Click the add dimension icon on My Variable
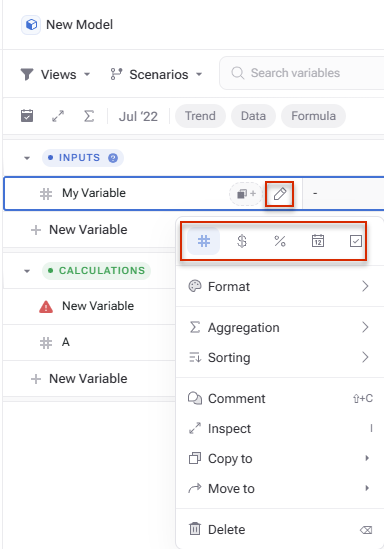Image resolution: width=384 pixels, height=549 pixels. click(246, 194)
